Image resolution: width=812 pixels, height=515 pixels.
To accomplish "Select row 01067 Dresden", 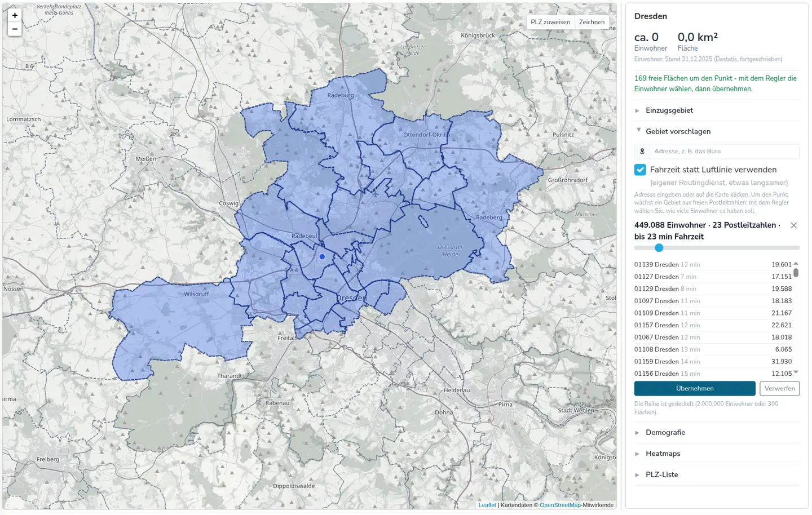I will pyautogui.click(x=713, y=337).
